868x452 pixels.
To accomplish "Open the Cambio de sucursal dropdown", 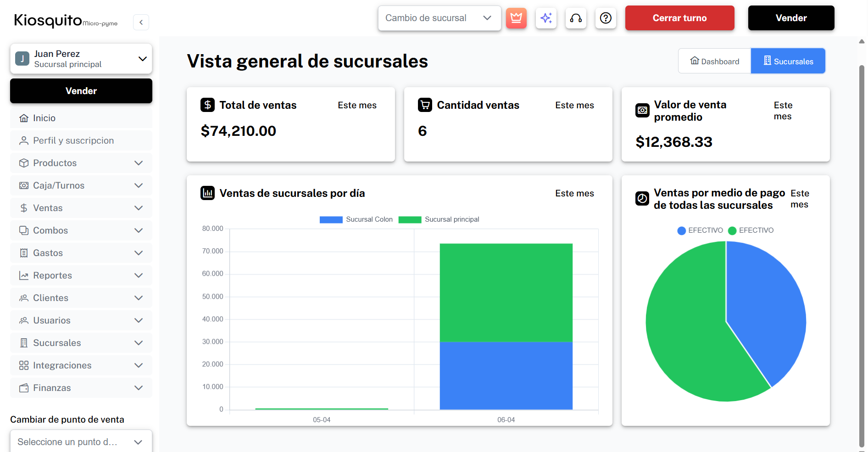I will [x=439, y=18].
